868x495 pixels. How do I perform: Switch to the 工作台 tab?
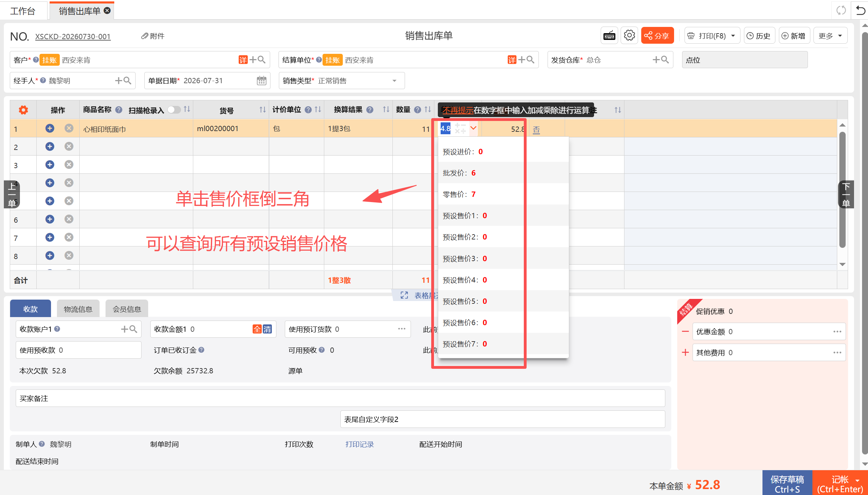pyautogui.click(x=23, y=11)
